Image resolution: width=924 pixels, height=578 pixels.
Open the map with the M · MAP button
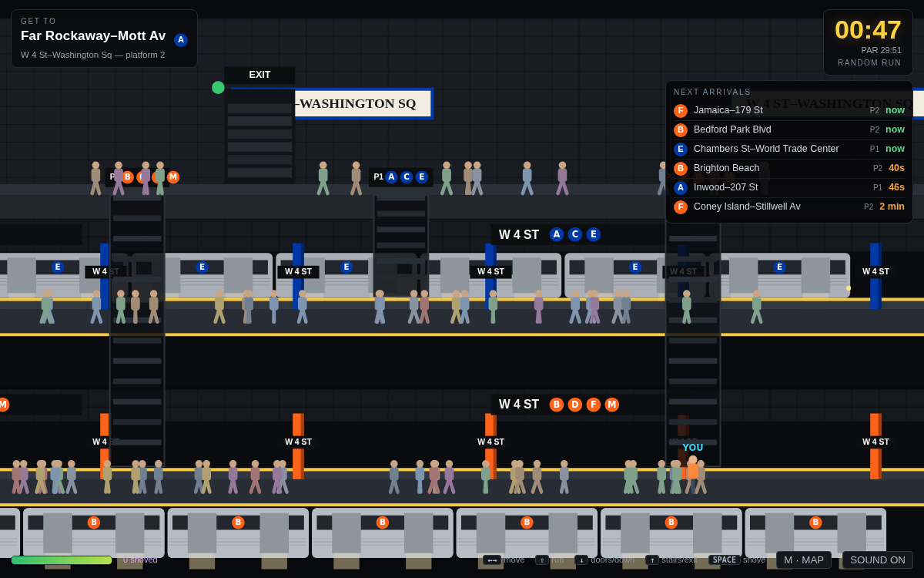804,560
